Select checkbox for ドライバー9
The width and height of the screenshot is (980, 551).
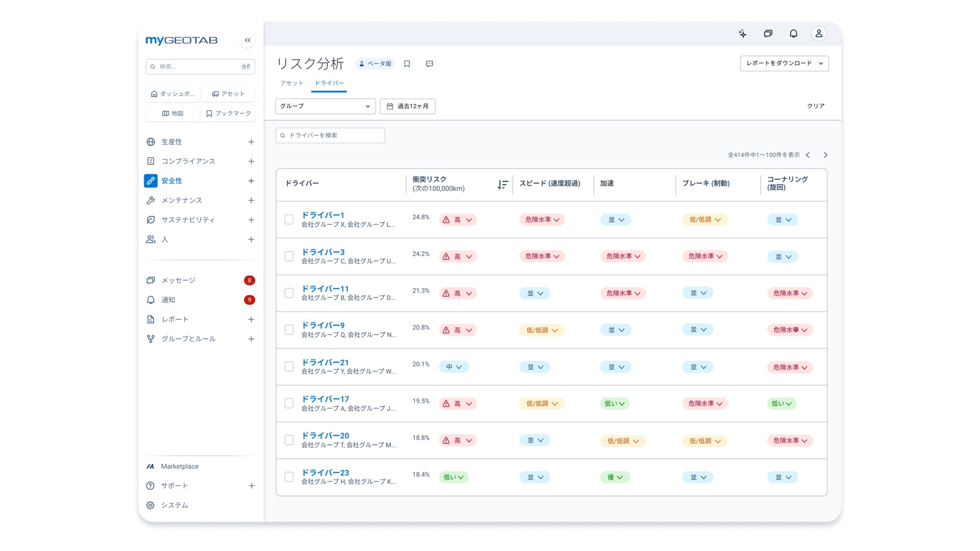(x=289, y=330)
